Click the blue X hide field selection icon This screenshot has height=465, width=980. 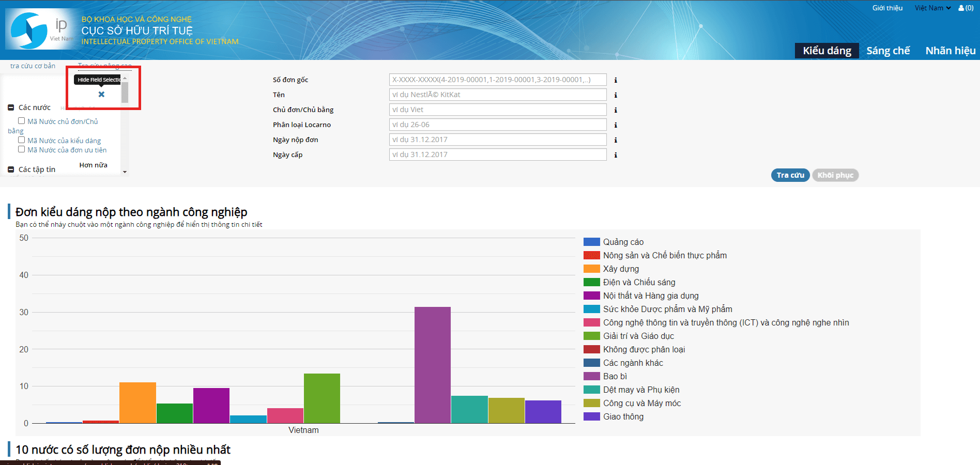tap(101, 94)
